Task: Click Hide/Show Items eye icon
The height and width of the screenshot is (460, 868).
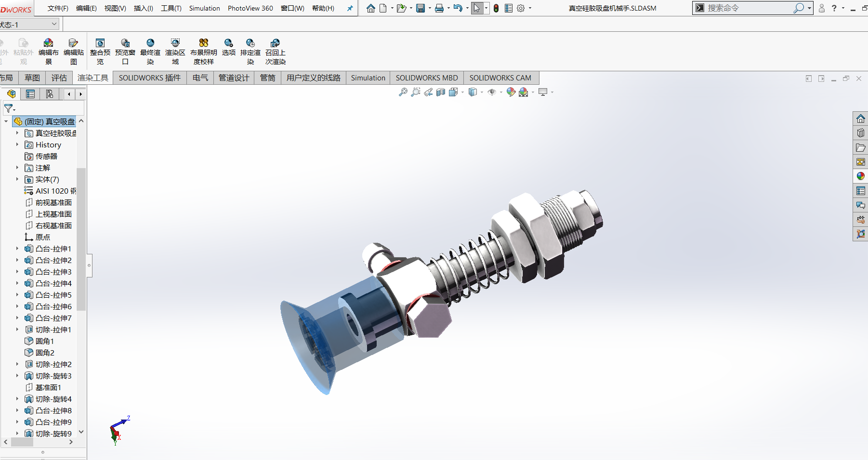Action: (492, 92)
